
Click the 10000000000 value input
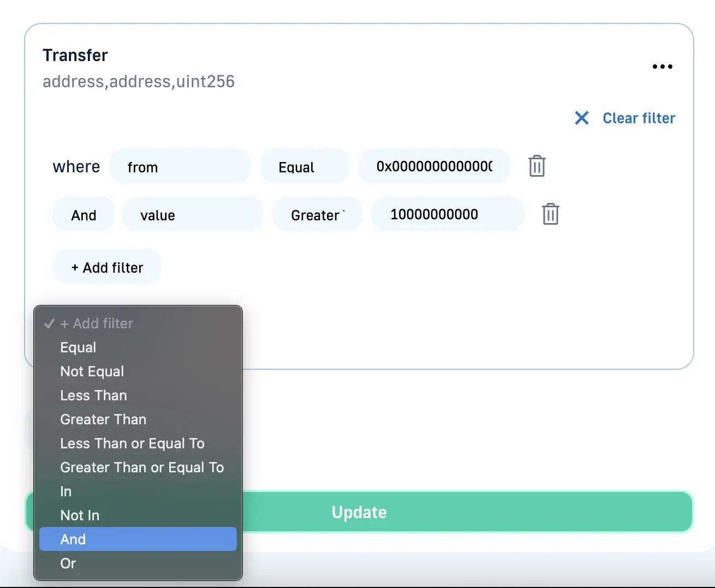click(x=448, y=214)
